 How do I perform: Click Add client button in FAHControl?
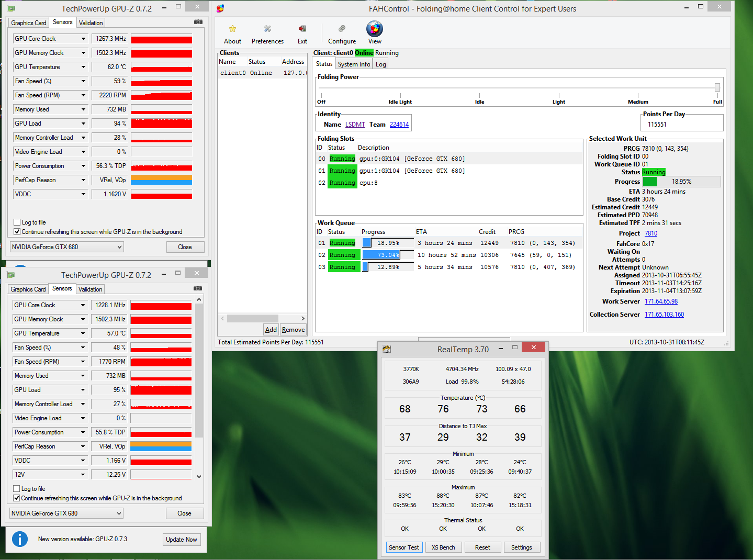click(x=271, y=330)
